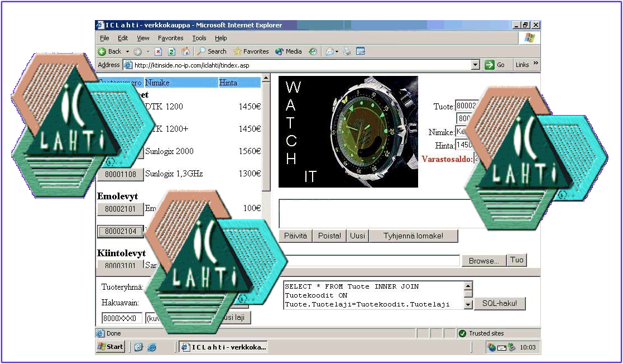
Task: Click the page icon beside the URL
Action: [128, 65]
